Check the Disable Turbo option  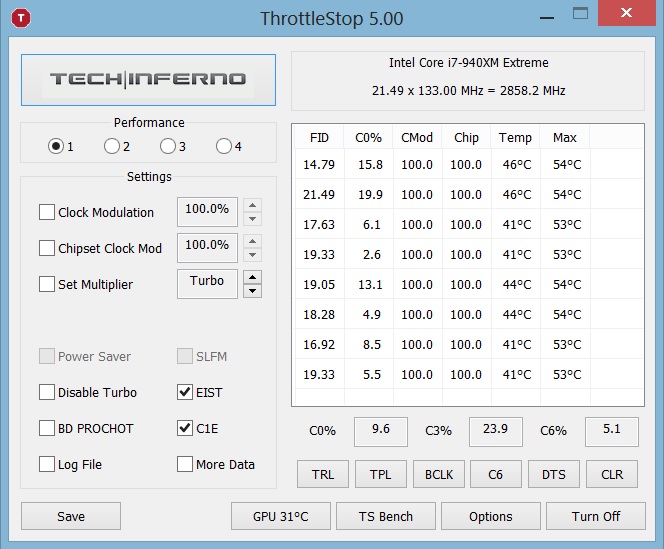coord(47,392)
